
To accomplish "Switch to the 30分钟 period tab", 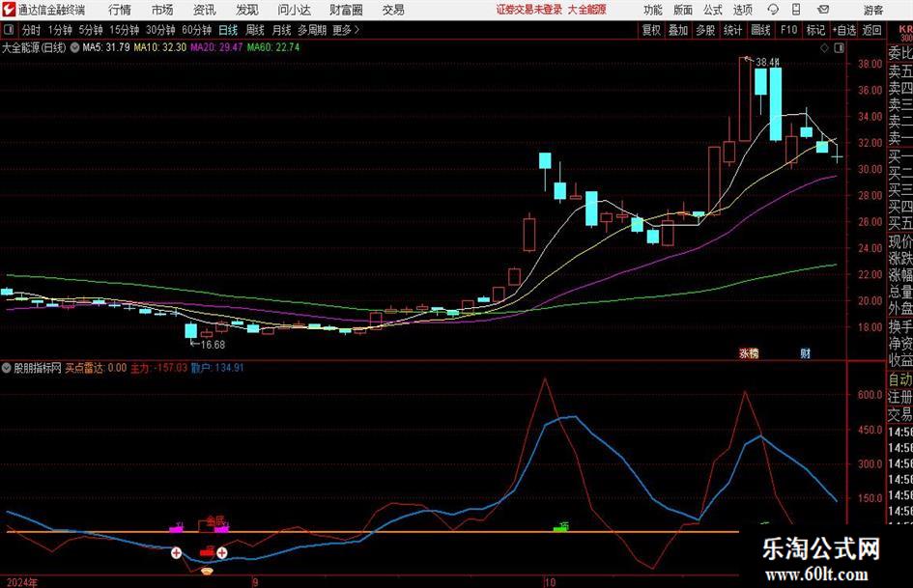I will 160,30.
